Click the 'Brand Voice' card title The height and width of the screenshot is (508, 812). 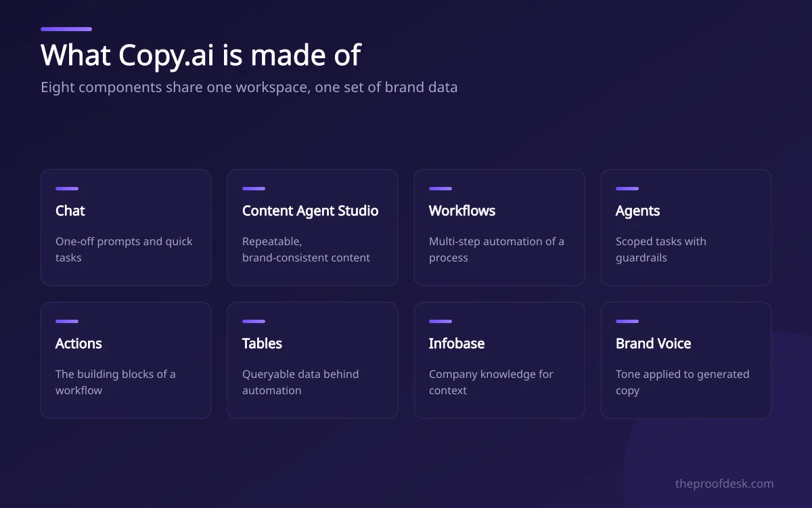point(654,343)
